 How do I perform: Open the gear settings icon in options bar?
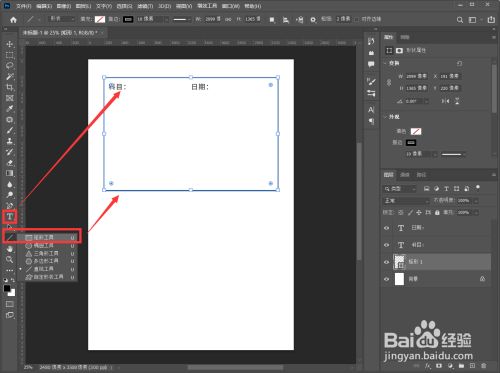click(313, 20)
